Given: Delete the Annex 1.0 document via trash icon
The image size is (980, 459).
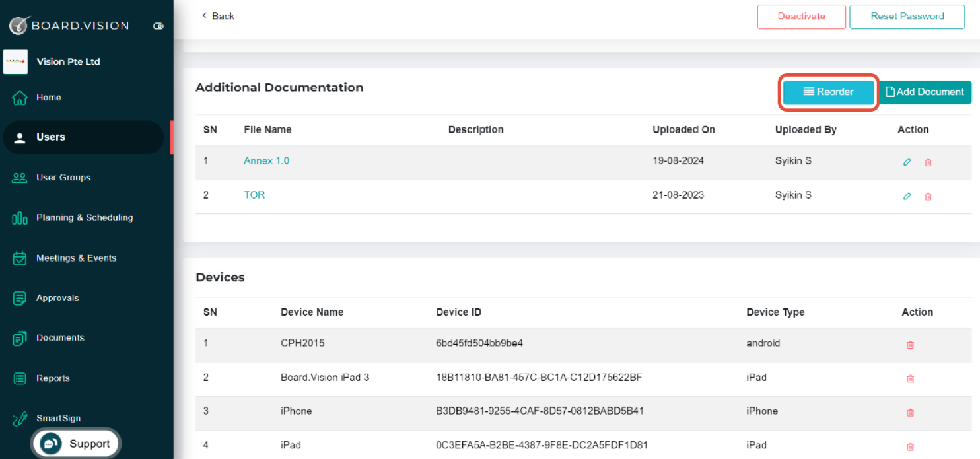Looking at the screenshot, I should coord(928,162).
